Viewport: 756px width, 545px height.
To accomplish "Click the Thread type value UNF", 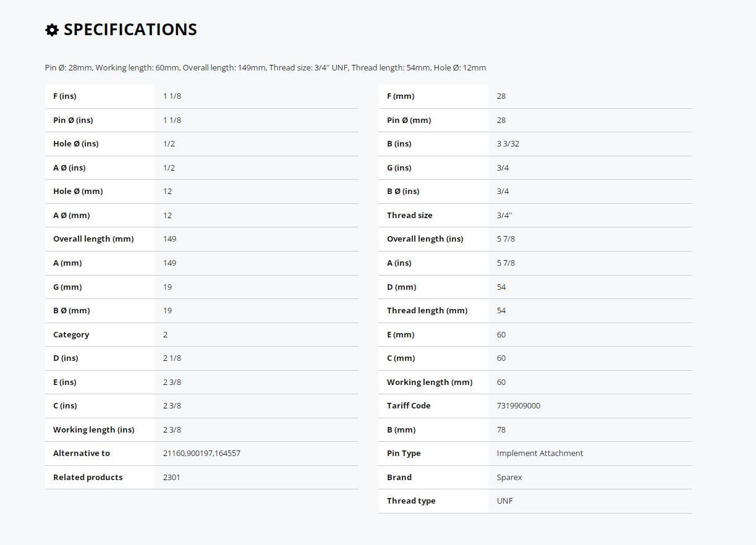I will click(504, 501).
